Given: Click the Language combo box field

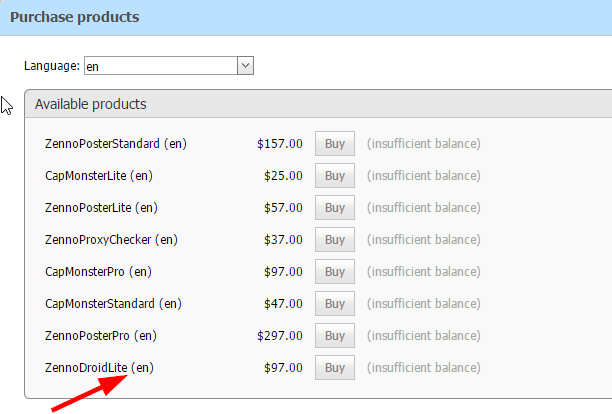Looking at the screenshot, I should point(160,66).
